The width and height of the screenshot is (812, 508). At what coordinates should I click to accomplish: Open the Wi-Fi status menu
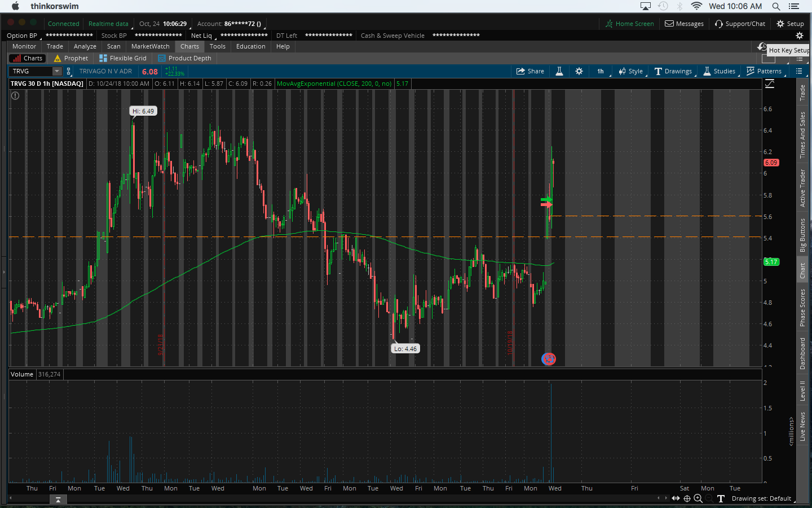696,6
